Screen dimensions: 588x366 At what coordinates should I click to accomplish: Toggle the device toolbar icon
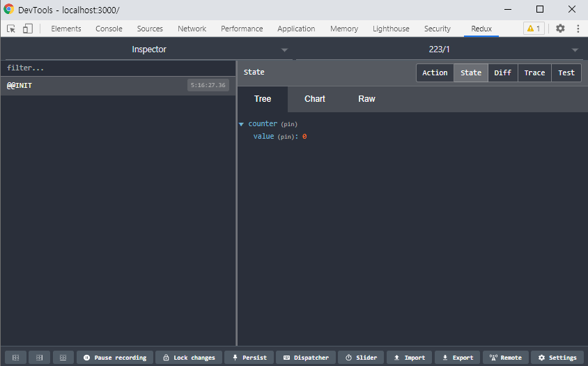(28, 29)
